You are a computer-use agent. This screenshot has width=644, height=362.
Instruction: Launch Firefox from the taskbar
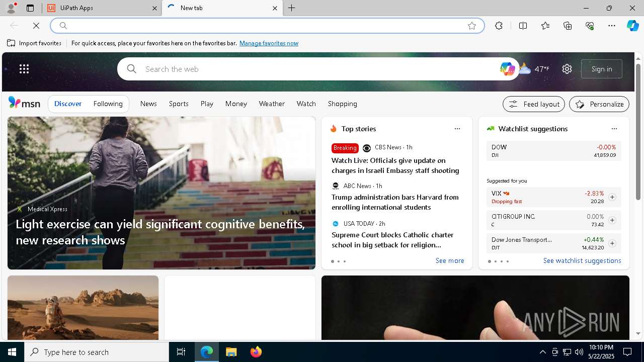coord(256,352)
